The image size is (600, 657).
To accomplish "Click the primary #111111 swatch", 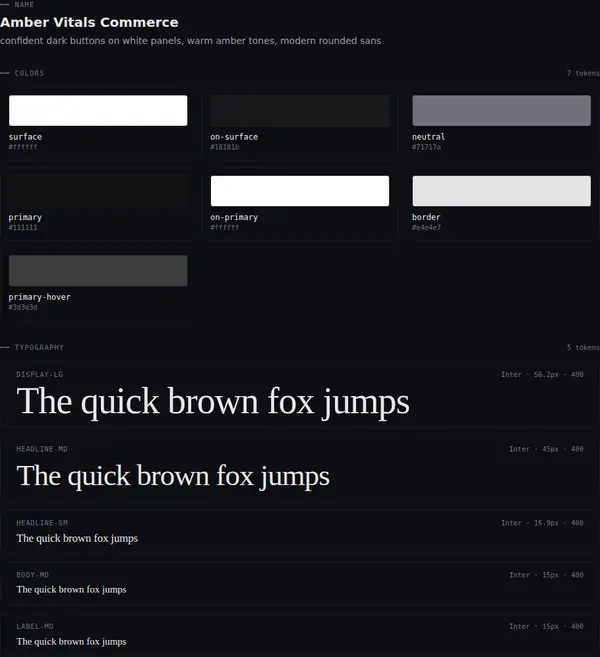I will click(x=98, y=191).
